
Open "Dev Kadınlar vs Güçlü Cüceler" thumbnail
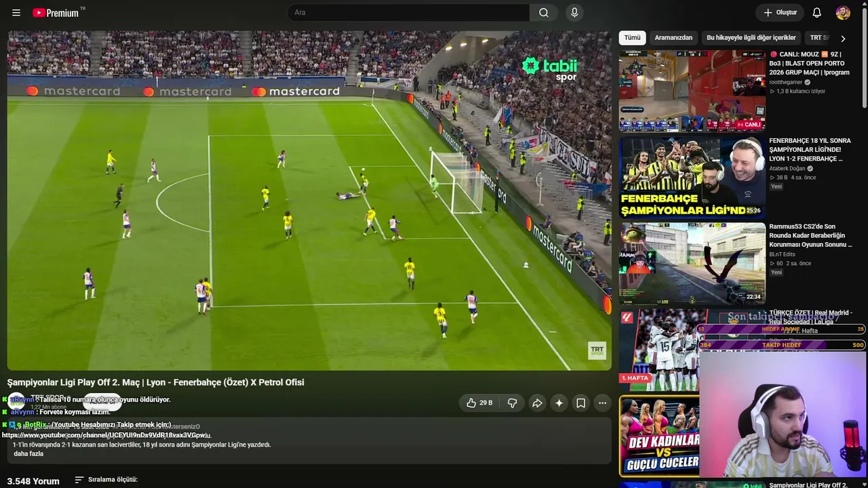click(x=658, y=436)
